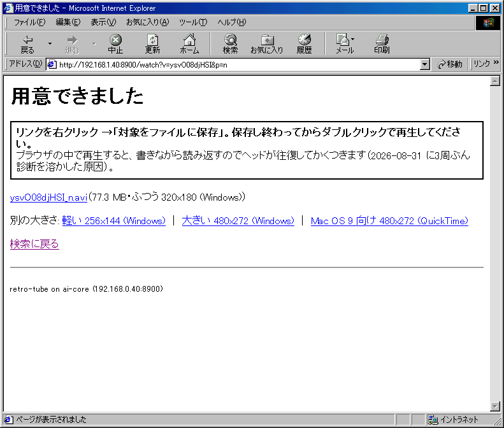Click the IE icon in title bar
This screenshot has height=428, width=504.
point(8,8)
